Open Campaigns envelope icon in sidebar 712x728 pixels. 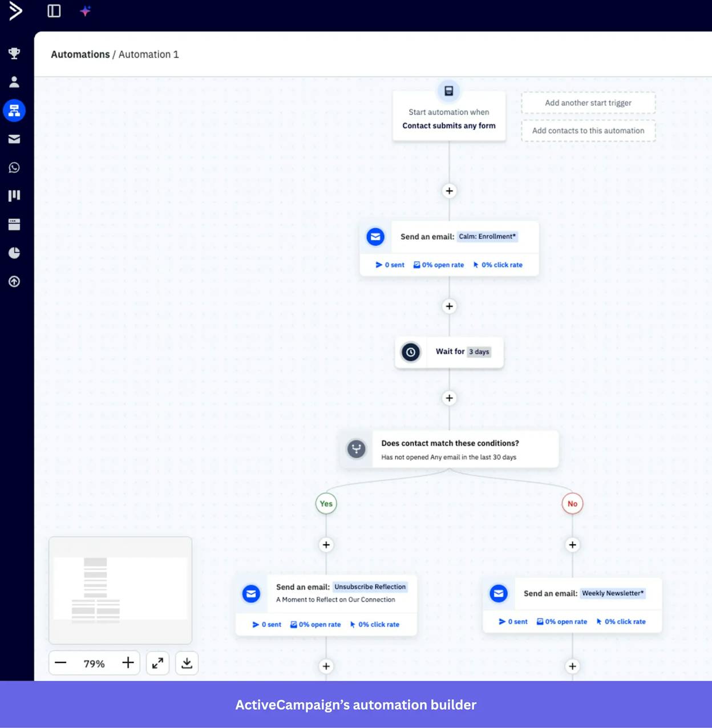(14, 139)
